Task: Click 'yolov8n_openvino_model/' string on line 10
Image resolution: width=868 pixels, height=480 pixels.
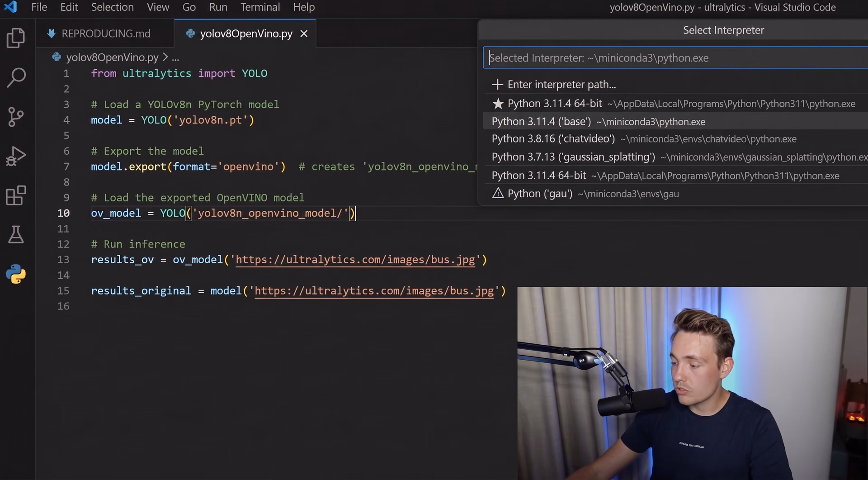Action: click(x=270, y=213)
